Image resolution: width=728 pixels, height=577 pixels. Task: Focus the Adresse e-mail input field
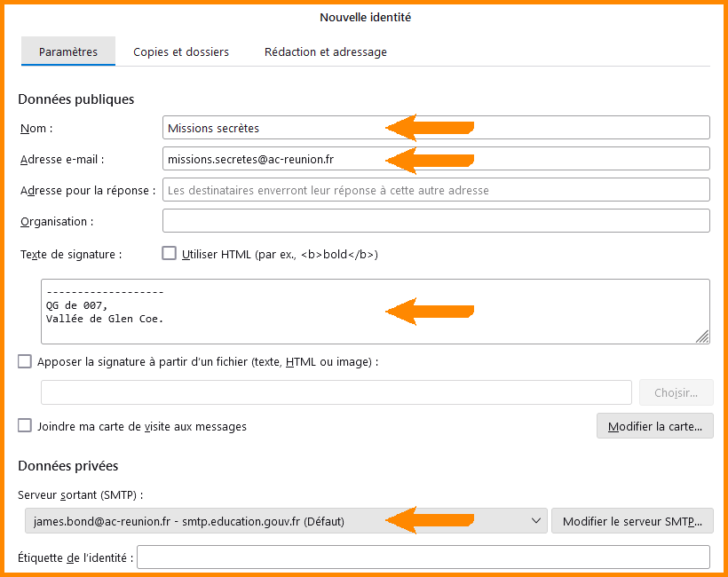click(266, 159)
